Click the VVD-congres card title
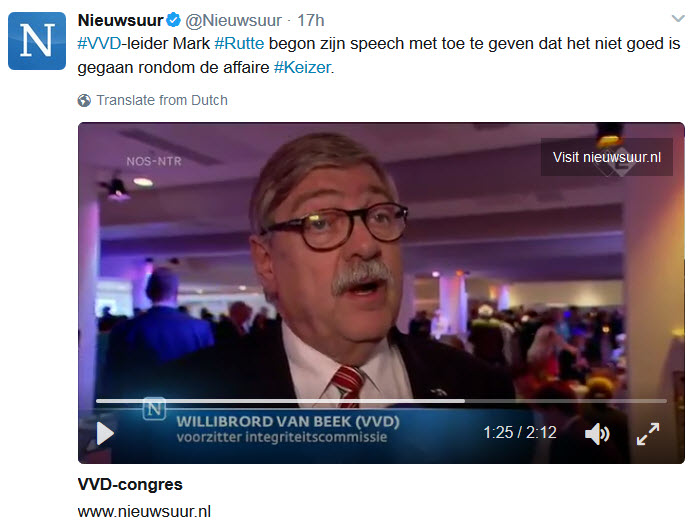The image size is (700, 528). 130,484
